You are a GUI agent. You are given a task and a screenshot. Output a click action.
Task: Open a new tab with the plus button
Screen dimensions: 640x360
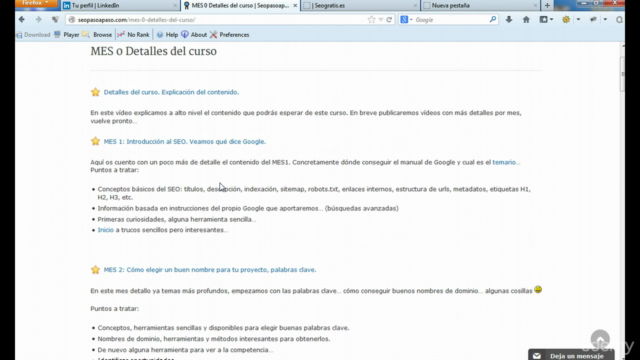pyautogui.click(x=547, y=6)
